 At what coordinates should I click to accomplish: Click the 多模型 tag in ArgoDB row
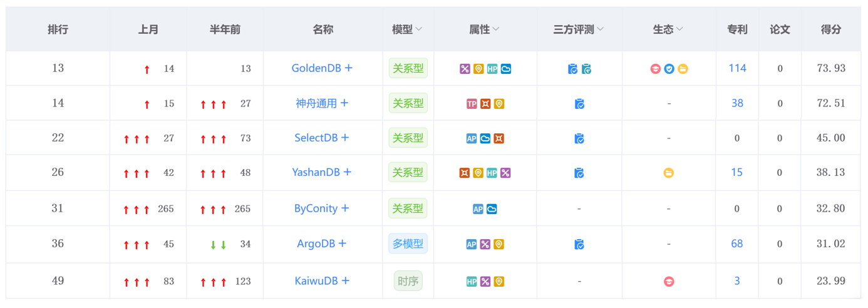point(408,244)
